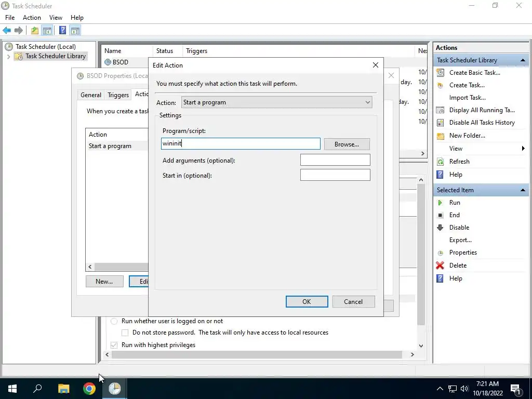The width and height of the screenshot is (532, 399).
Task: Click Task Scheduler taskbar icon
Action: tap(115, 389)
